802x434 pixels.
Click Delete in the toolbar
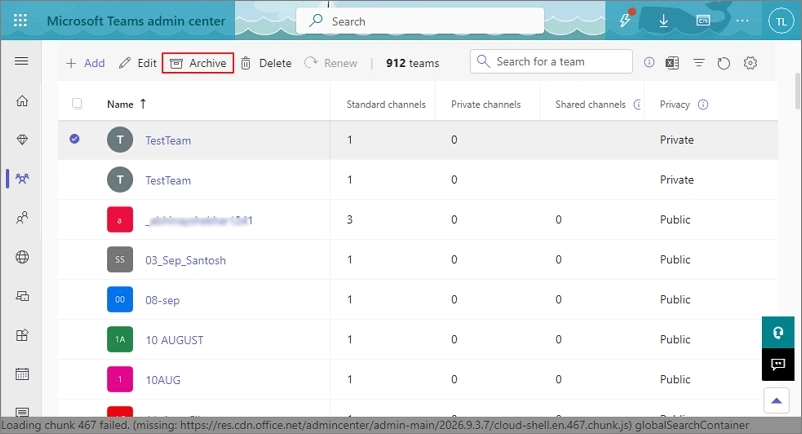[266, 63]
